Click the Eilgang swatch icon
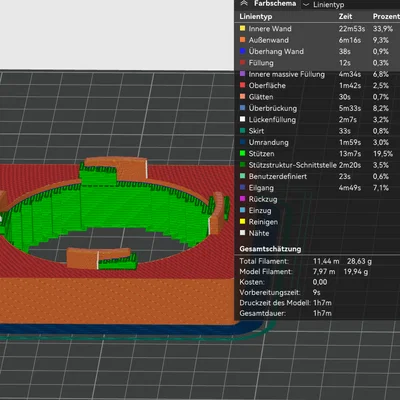Screen dimensions: 400x400 point(242,188)
